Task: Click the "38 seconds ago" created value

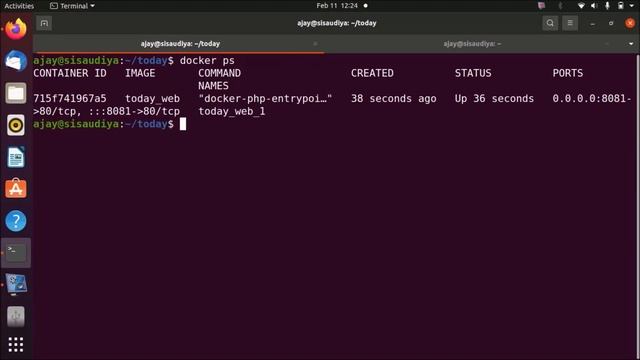Action: (x=393, y=99)
